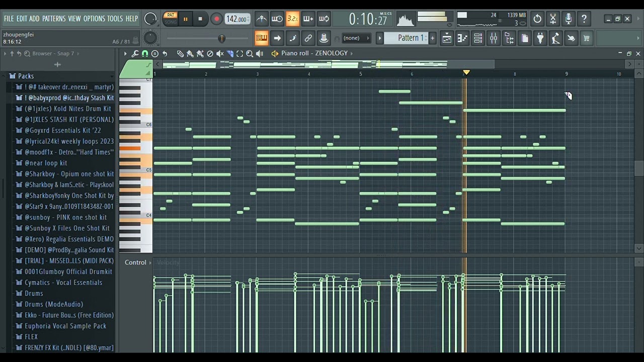Toggle the record button
The width and height of the screenshot is (644, 362).
point(216,19)
